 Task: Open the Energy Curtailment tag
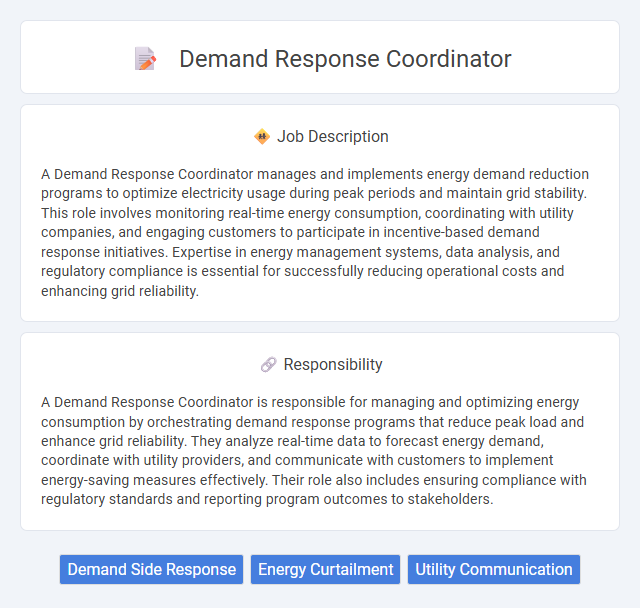click(x=325, y=569)
